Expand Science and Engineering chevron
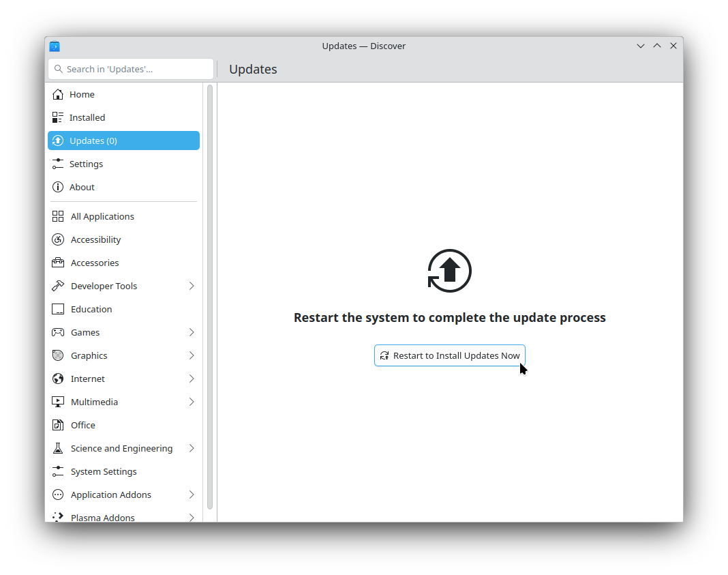Image resolution: width=728 pixels, height=575 pixels. coord(192,448)
